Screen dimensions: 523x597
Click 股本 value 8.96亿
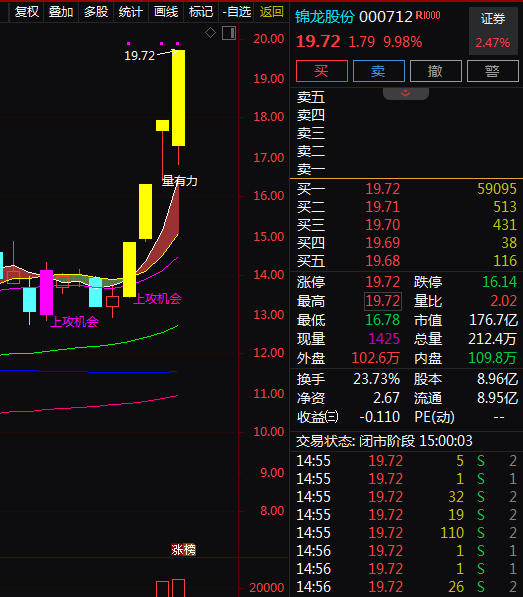pos(497,379)
